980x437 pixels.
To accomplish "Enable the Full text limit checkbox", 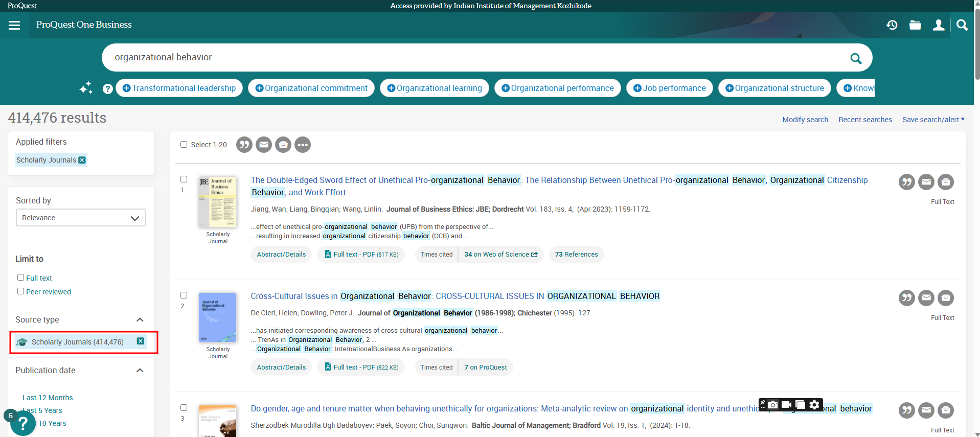I will coord(21,278).
